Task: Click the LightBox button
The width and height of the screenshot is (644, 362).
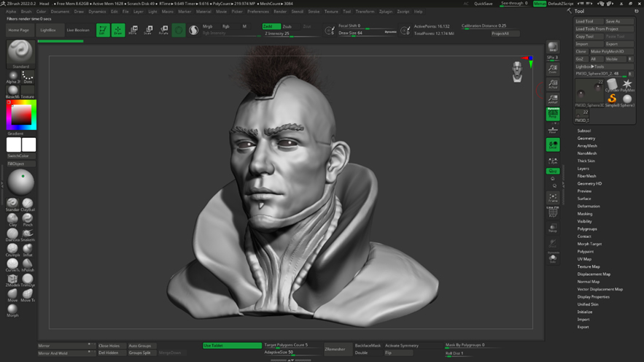Action: (48, 30)
